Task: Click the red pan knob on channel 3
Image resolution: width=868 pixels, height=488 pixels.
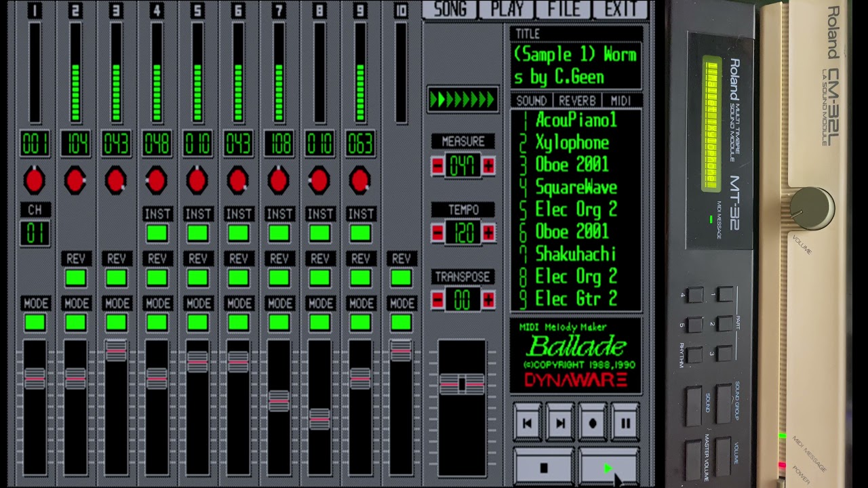Action: pos(116,180)
